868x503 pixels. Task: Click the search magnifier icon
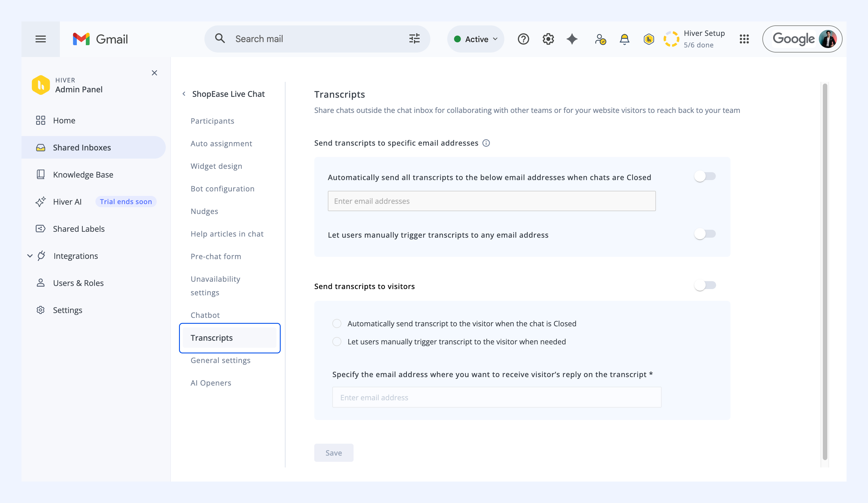tap(220, 39)
